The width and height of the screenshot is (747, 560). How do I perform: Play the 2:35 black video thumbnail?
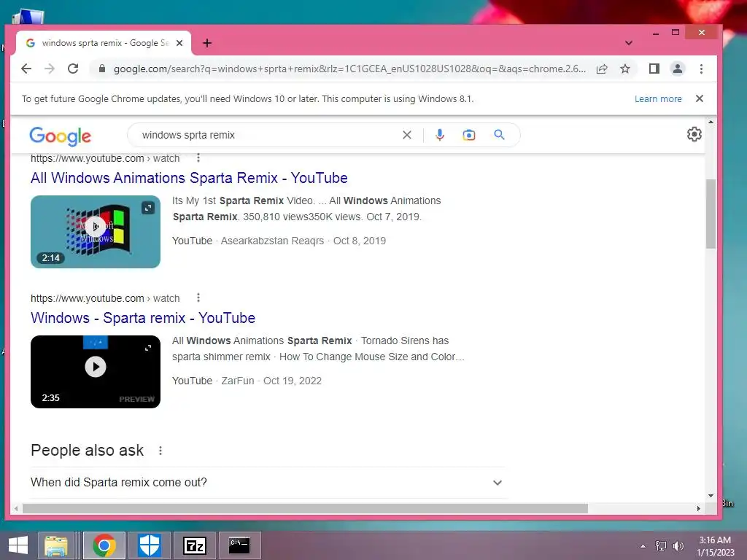coord(96,371)
